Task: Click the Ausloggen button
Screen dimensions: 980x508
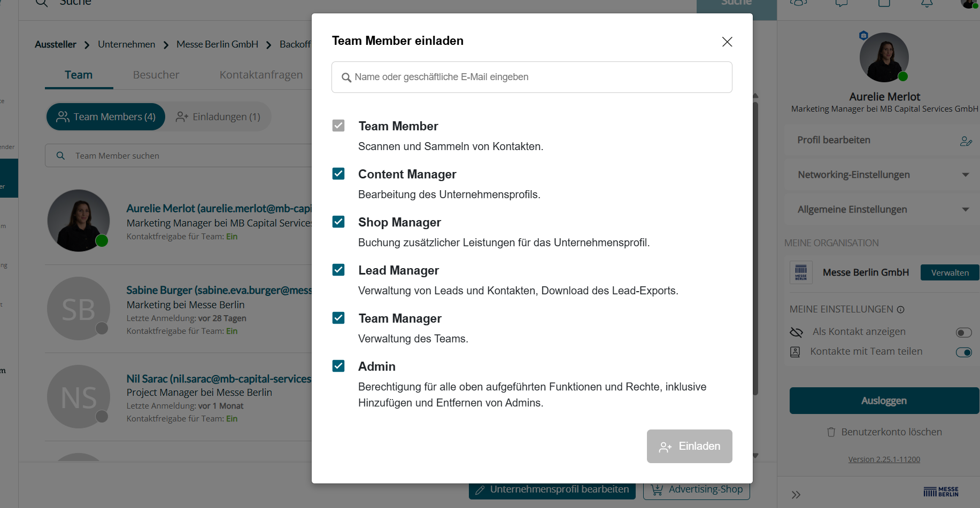Action: 884,401
